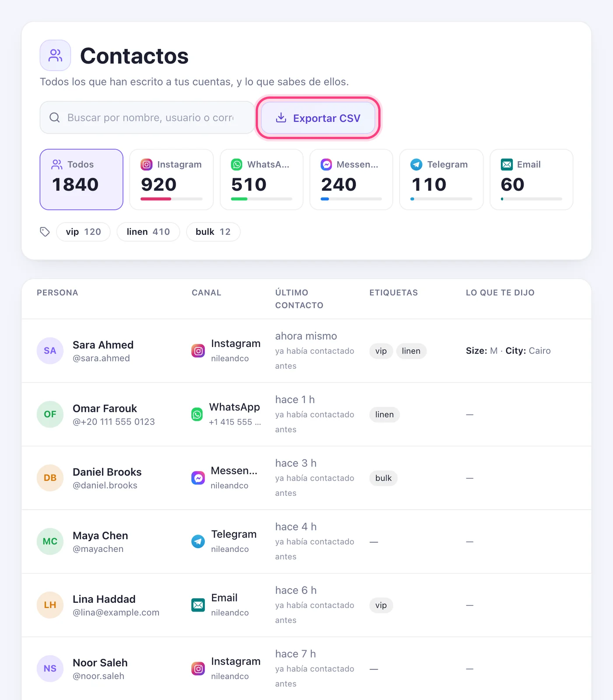Export contacts with Exportar CSV button
Image resolution: width=613 pixels, height=700 pixels.
(318, 118)
